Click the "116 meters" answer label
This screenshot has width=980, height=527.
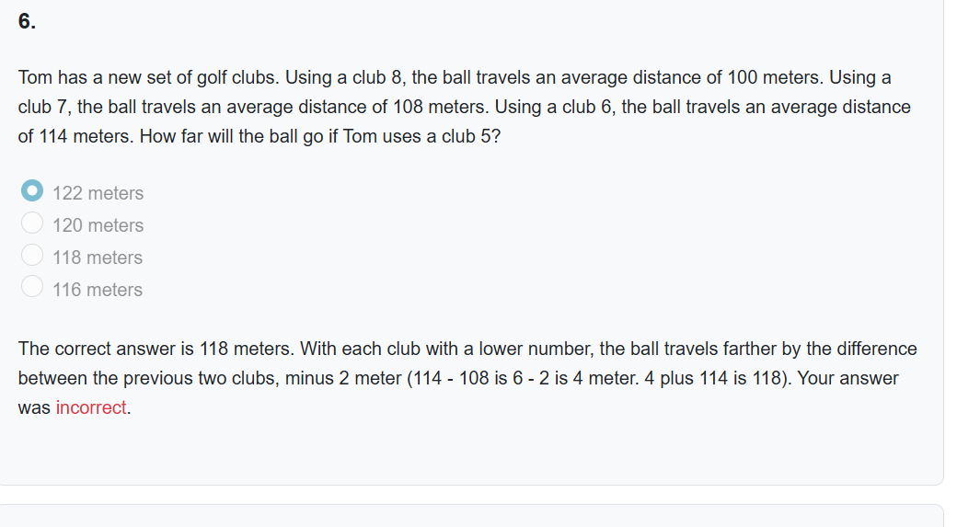point(98,290)
